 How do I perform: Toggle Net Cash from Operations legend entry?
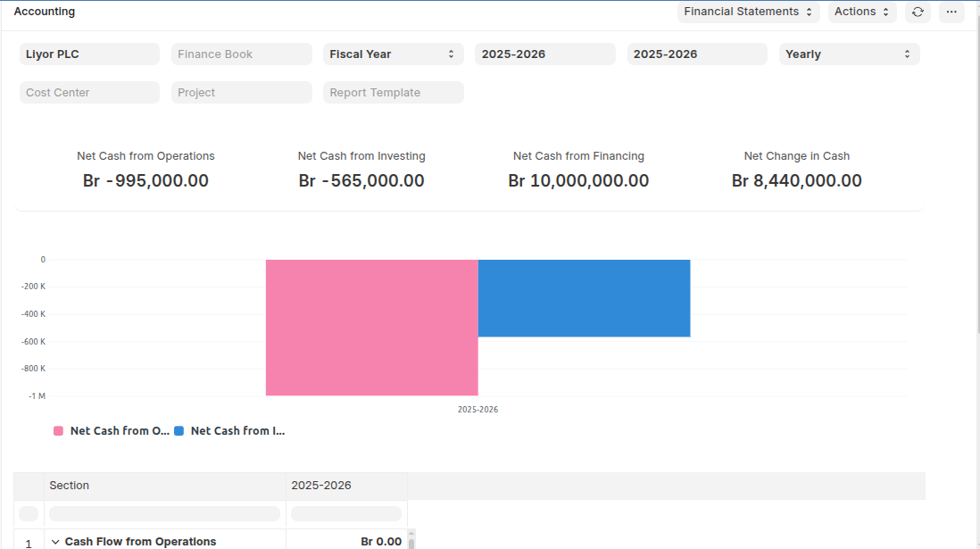[112, 431]
